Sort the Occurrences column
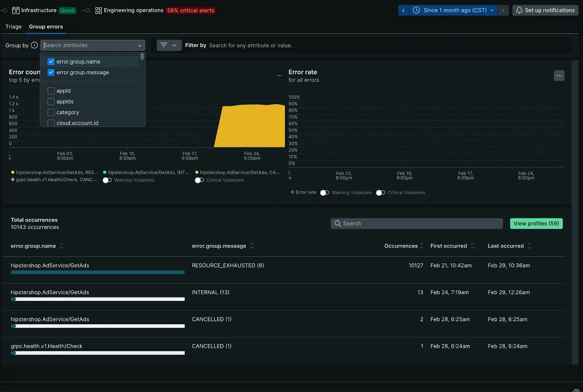Image resolution: width=583 pixels, height=392 pixels. (x=422, y=246)
